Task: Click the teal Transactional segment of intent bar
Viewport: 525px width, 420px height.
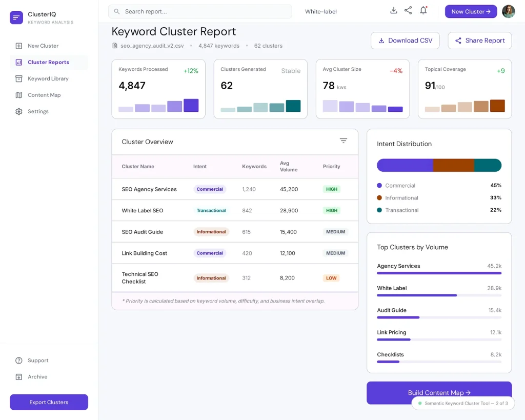Action: click(x=488, y=166)
